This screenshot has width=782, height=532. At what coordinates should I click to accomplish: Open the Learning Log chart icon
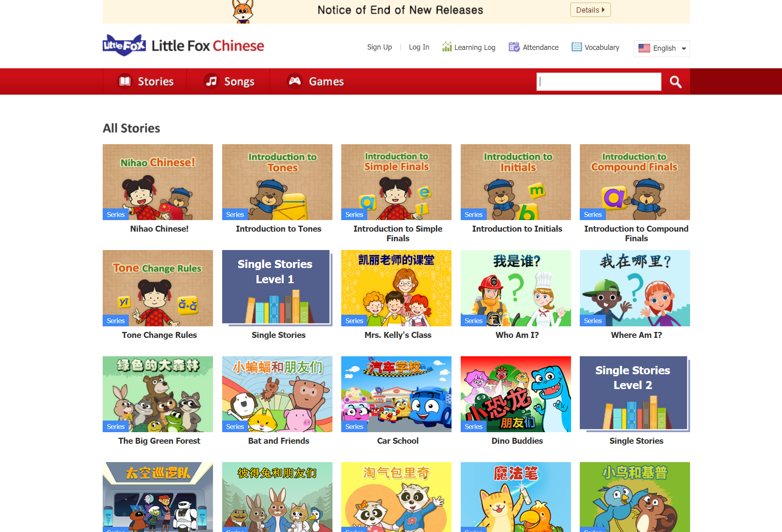[447, 47]
